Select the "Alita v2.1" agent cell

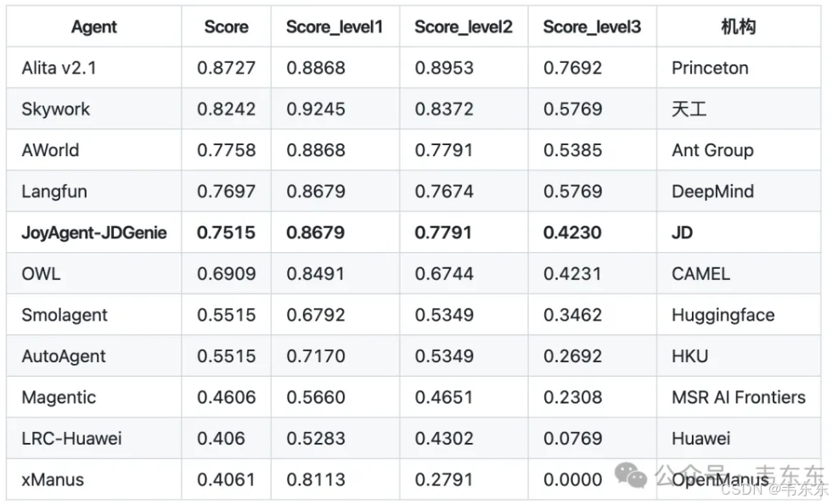pyautogui.click(x=59, y=68)
